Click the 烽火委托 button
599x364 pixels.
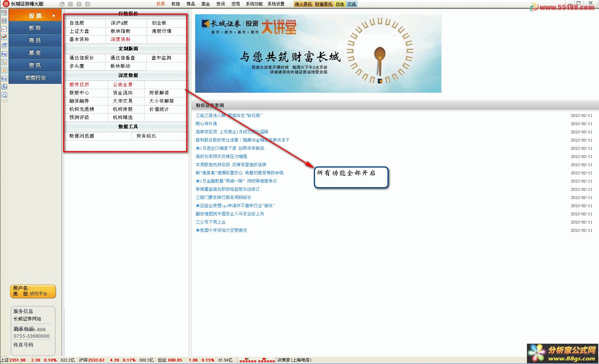pyautogui.click(x=303, y=4)
